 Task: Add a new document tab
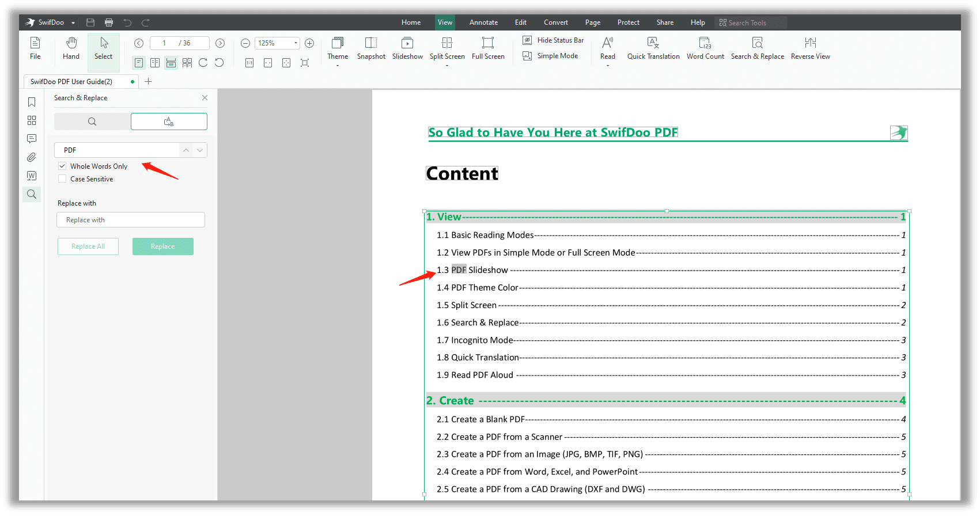tap(148, 82)
